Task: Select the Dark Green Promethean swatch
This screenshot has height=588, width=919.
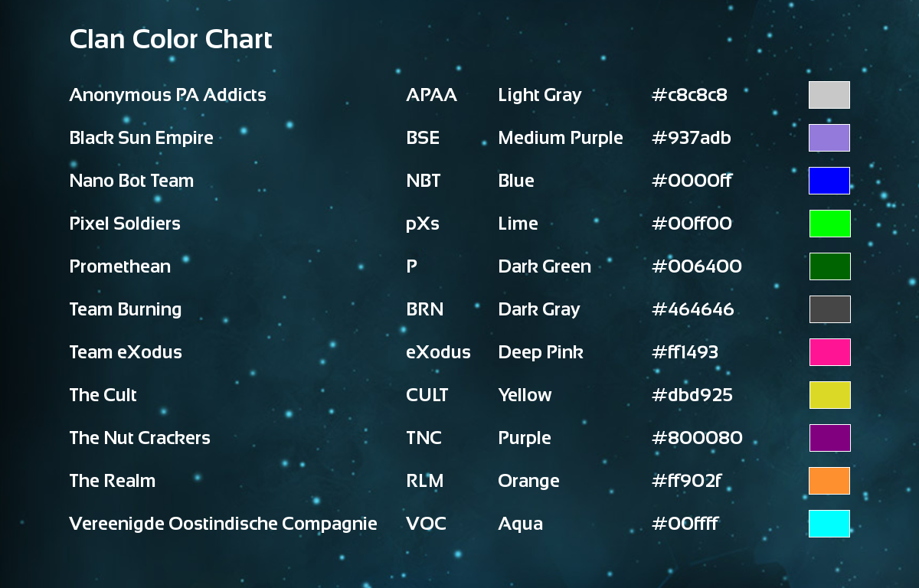Action: 829,266
